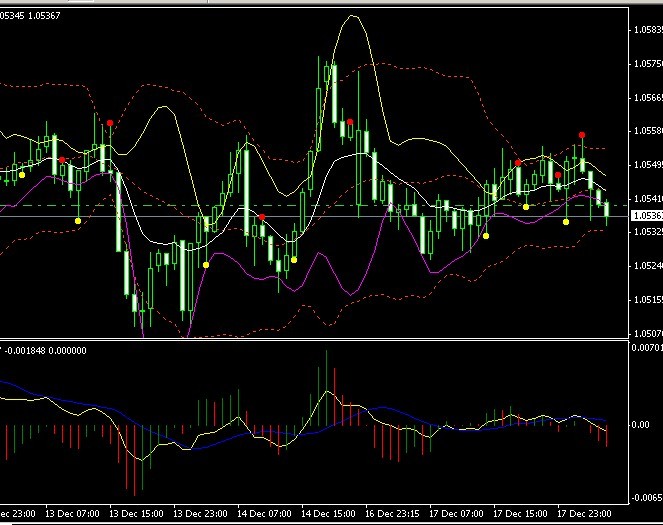Click the 1.0507 price scale label
The height and width of the screenshot is (525, 663).
click(x=648, y=334)
